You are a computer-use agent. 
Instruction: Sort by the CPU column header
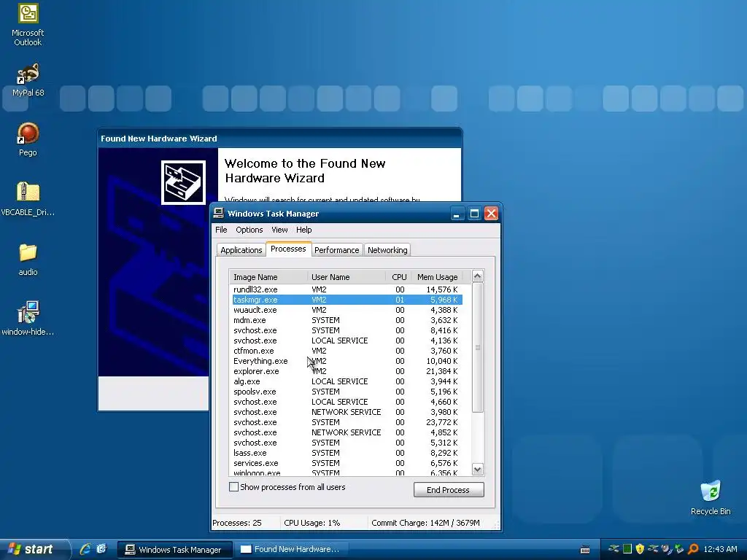click(398, 276)
